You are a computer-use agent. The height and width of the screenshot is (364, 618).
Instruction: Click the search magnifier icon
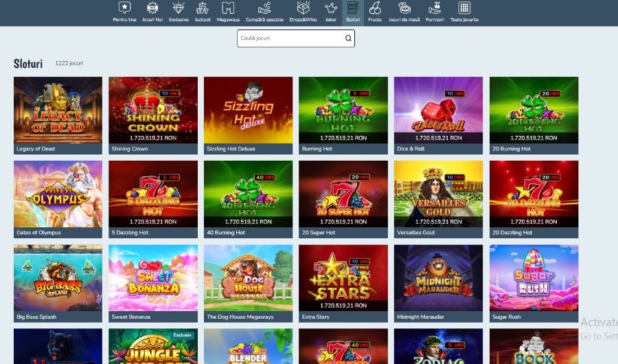coord(348,38)
